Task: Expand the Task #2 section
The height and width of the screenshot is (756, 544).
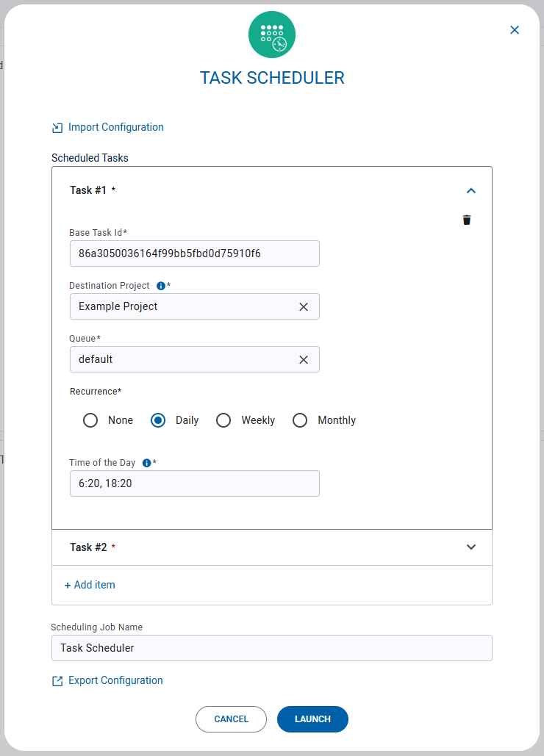Action: 470,547
